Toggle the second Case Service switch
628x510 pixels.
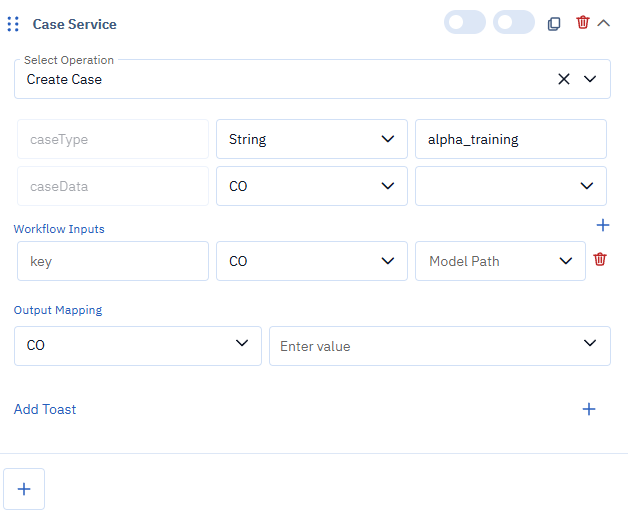pyautogui.click(x=514, y=22)
